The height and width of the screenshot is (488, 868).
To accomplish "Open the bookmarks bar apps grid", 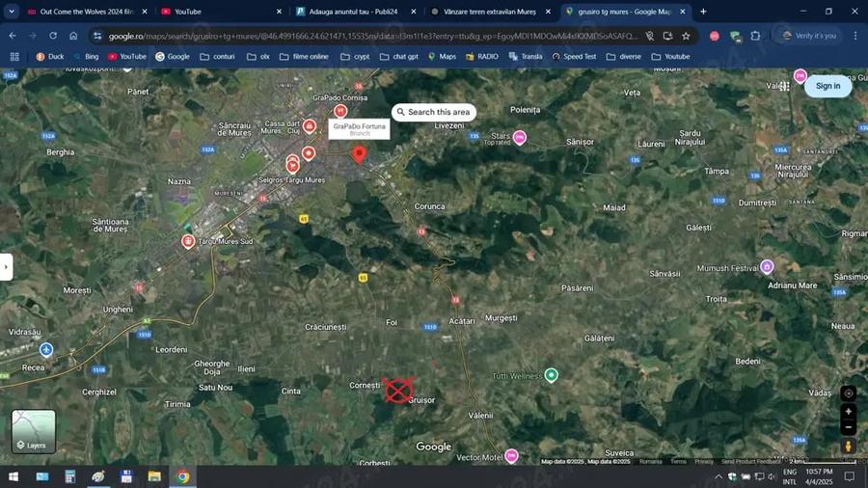I will click(x=14, y=57).
